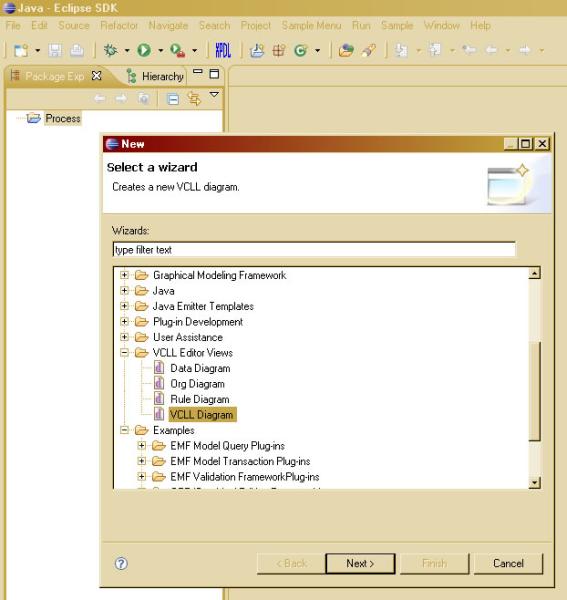Click the Next Annotation toolbar icon
Viewport: 567px width, 600px height.
coord(401,50)
